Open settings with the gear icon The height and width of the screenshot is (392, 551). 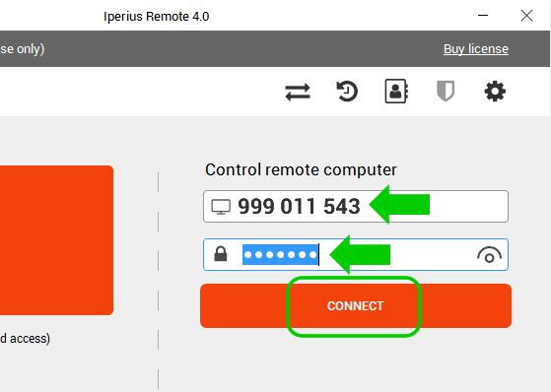495,92
